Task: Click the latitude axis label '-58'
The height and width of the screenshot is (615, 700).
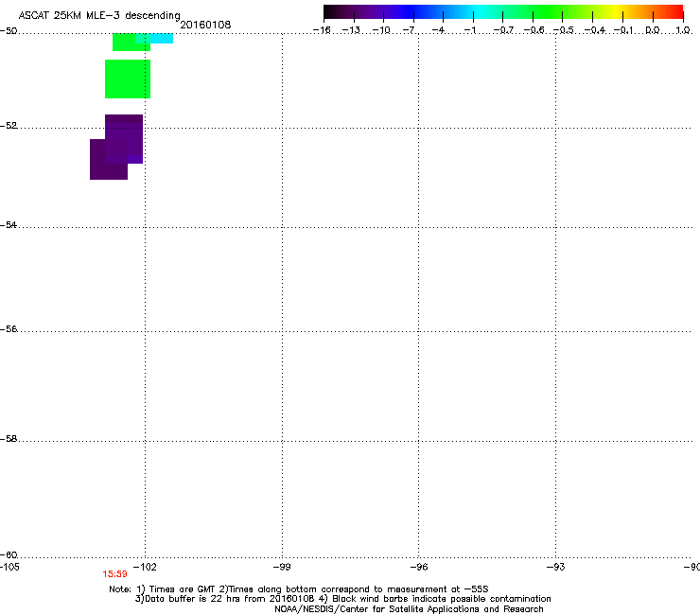Action: [9, 439]
